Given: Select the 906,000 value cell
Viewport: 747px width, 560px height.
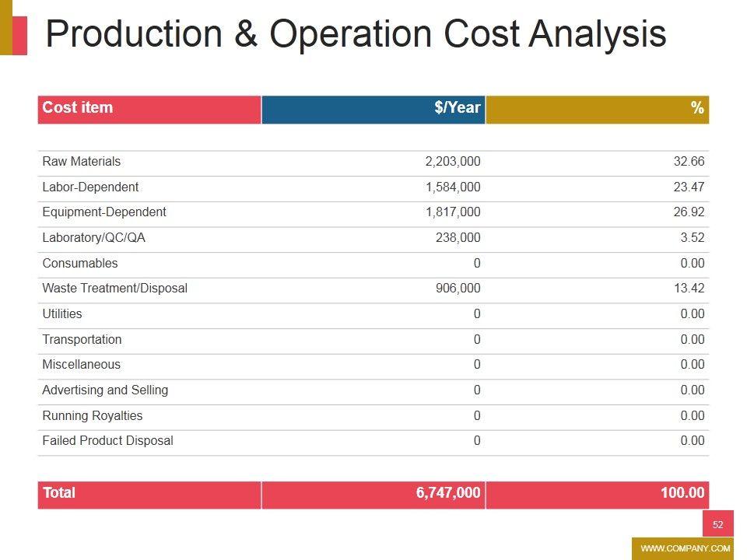Looking at the screenshot, I should point(458,289).
